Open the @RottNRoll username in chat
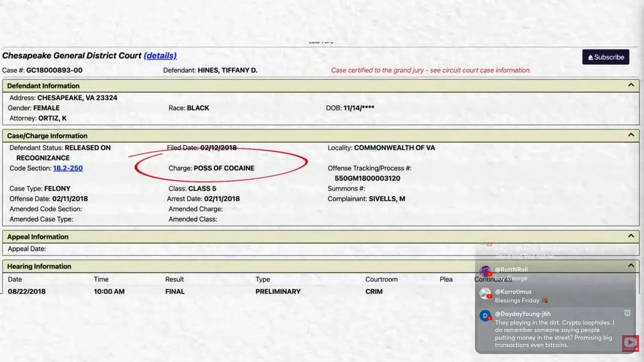Image resolution: width=644 pixels, height=362 pixels. point(511,269)
